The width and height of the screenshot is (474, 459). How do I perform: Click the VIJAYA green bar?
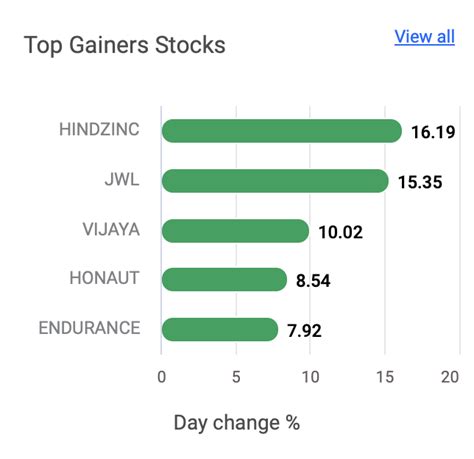tap(235, 231)
